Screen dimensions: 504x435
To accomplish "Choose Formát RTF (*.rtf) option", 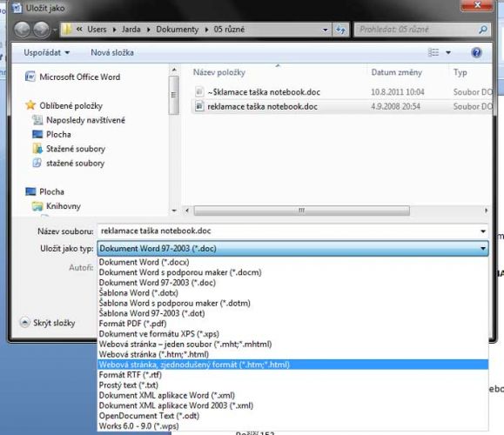I will coord(292,375).
